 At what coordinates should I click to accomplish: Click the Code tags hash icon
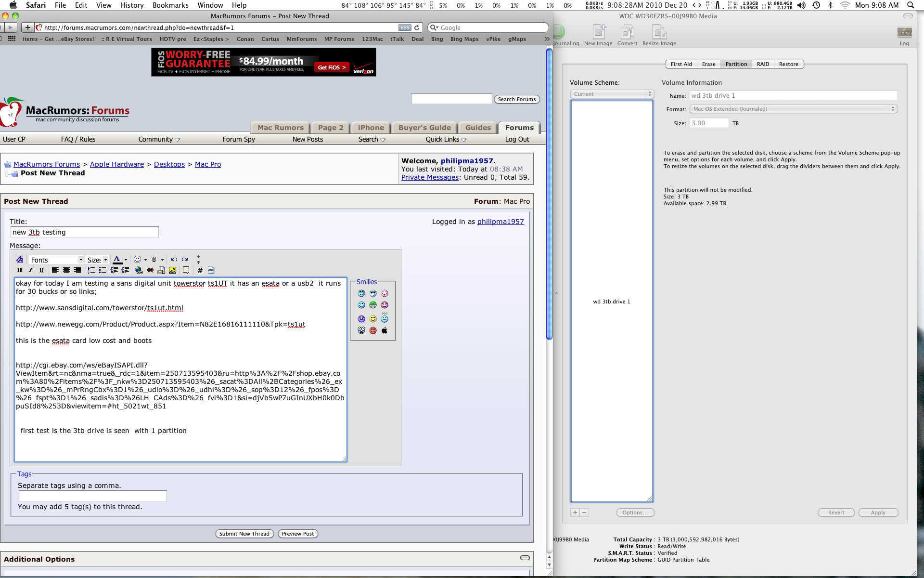tap(200, 270)
